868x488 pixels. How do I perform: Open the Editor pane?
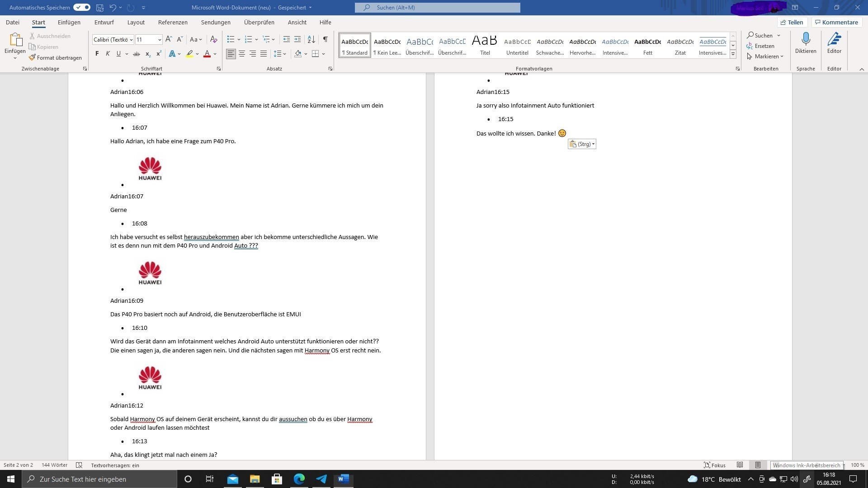(x=834, y=43)
